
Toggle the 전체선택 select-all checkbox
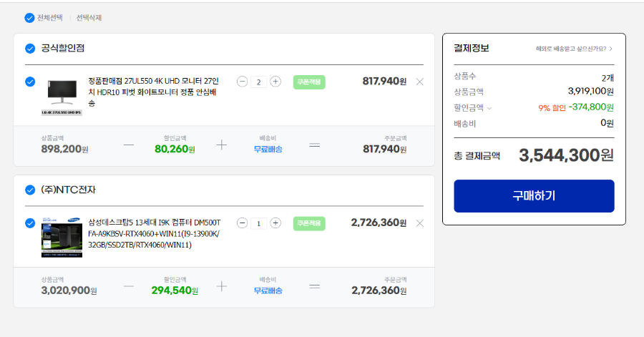click(29, 18)
